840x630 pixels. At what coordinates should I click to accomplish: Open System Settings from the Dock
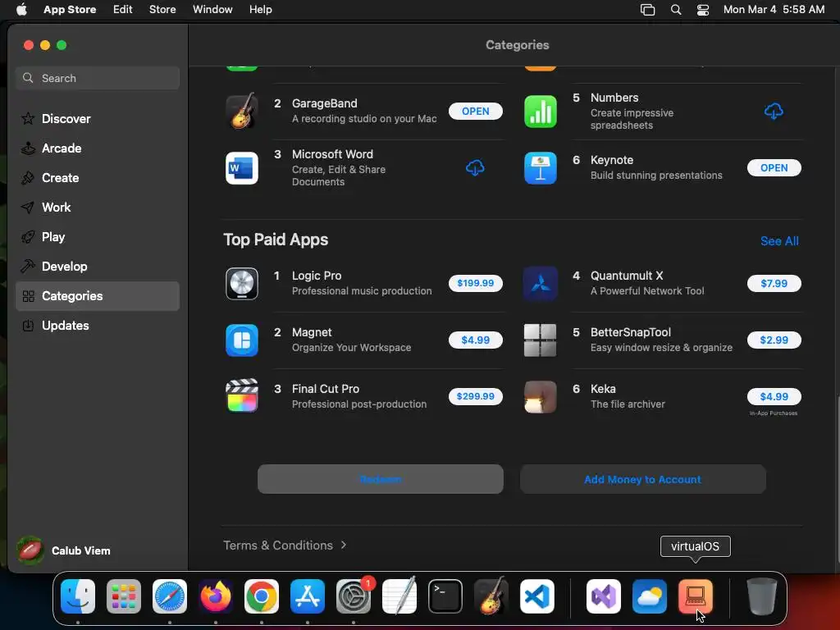[x=354, y=596]
